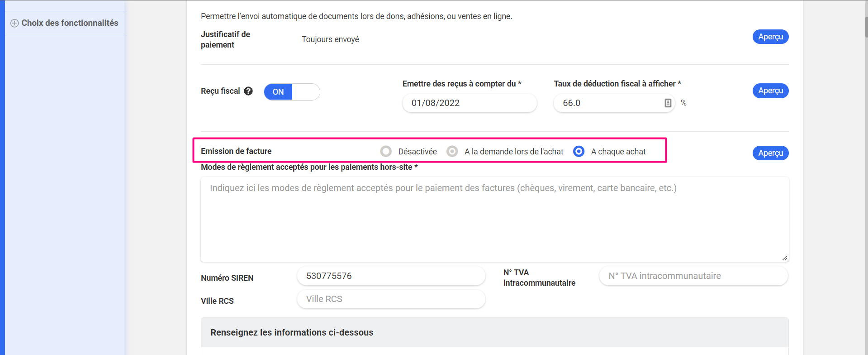The width and height of the screenshot is (868, 355).
Task: Click the Emettre des reçus à compter du date field
Action: 469,103
